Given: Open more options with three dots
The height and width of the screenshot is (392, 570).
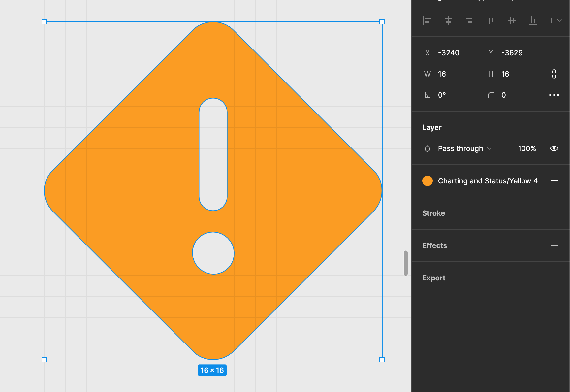Looking at the screenshot, I should [554, 95].
